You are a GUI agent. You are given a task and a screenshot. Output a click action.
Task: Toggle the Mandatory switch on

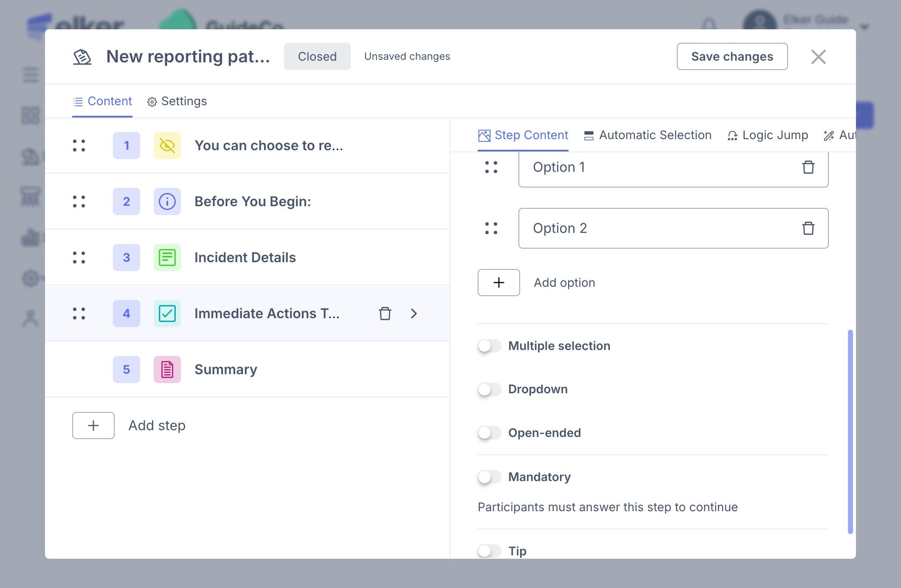click(x=489, y=477)
